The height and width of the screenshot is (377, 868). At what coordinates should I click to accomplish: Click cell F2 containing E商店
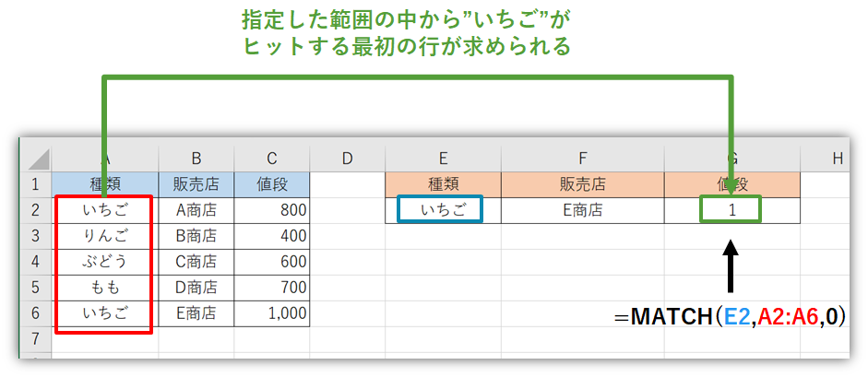tap(582, 210)
